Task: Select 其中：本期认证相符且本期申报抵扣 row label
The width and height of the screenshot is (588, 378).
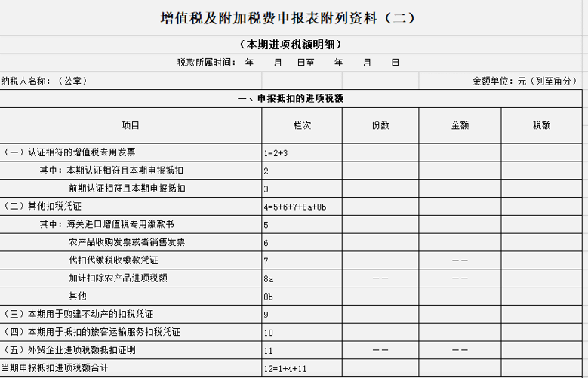Action: 112,171
